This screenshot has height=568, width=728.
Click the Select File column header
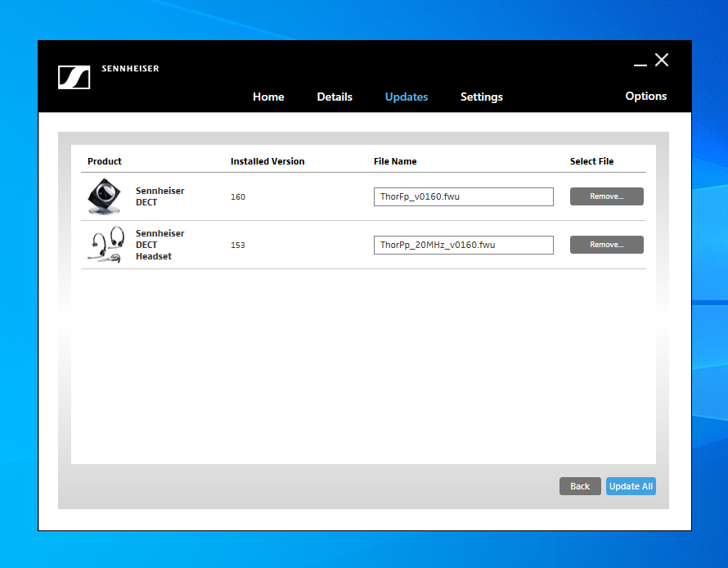(x=591, y=161)
